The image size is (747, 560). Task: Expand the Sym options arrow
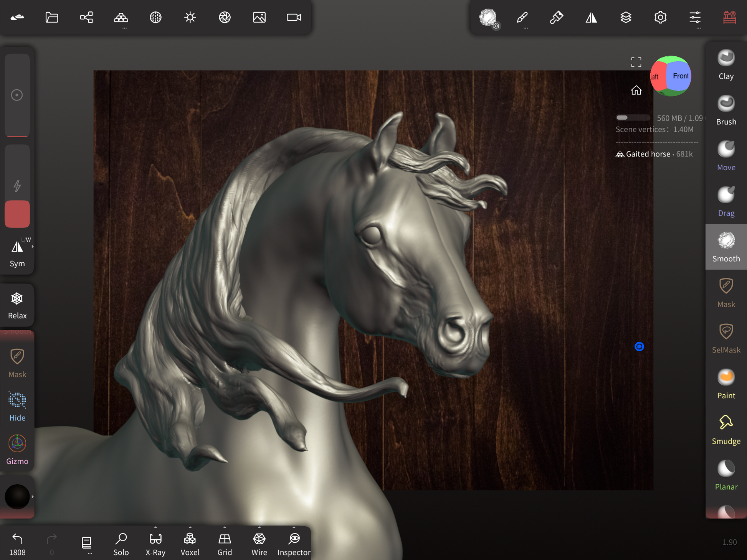click(33, 247)
